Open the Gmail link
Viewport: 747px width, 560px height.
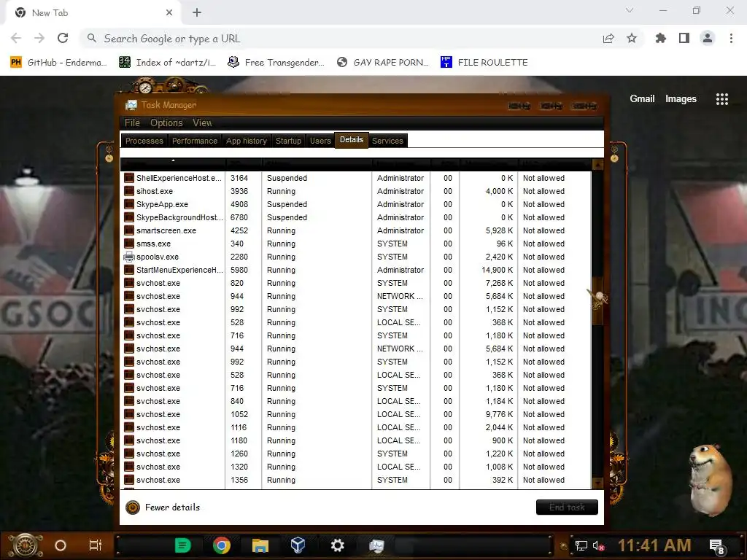pyautogui.click(x=642, y=99)
